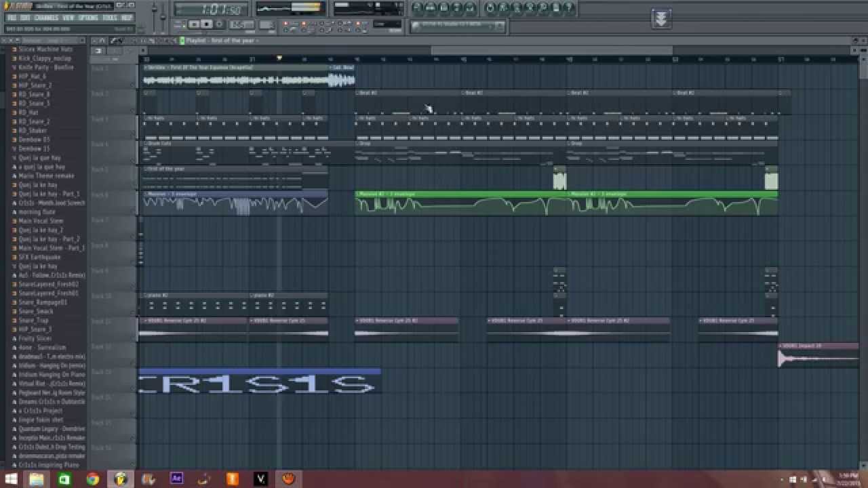This screenshot has width=868, height=488.
Task: Open the HELP menu
Action: point(127,18)
